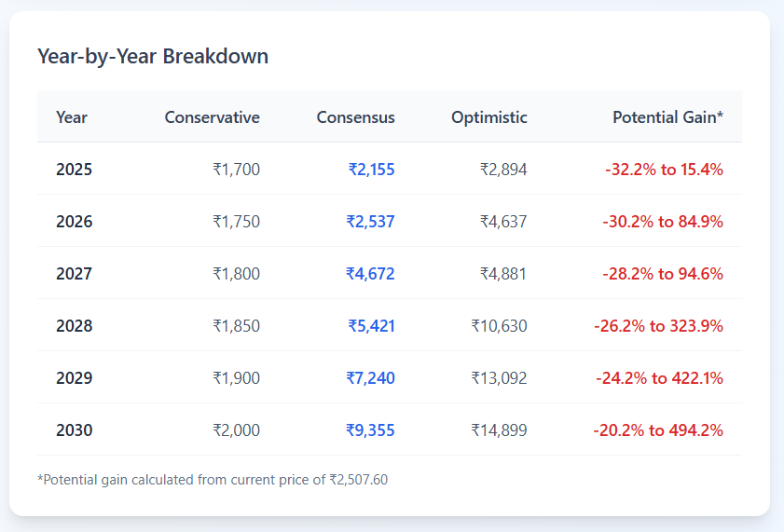Click the 2028 consensus value ₹5,421

tap(371, 326)
